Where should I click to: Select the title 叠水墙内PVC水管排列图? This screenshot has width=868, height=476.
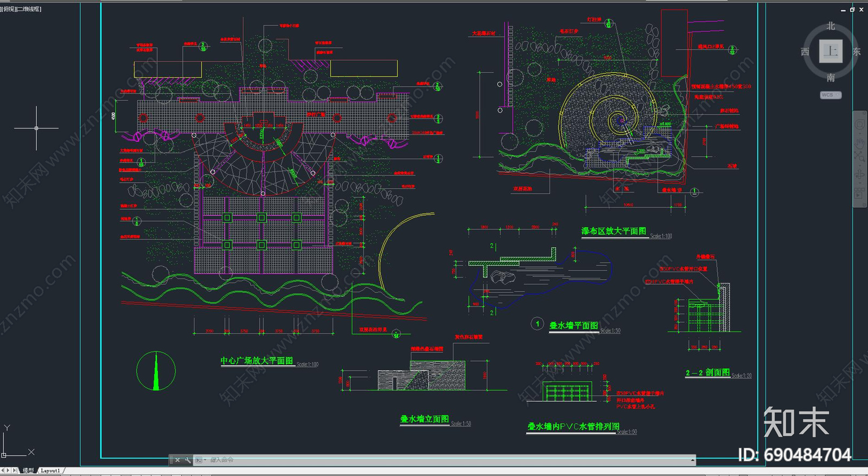573,427
